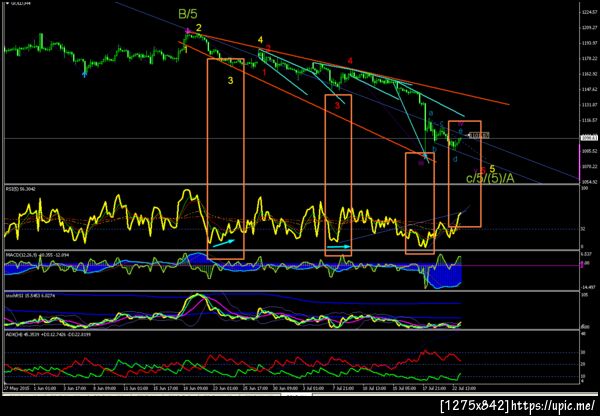600x416 pixels.
Task: Click the gray price label beside the latest candle
Action: pyautogui.click(x=479, y=135)
